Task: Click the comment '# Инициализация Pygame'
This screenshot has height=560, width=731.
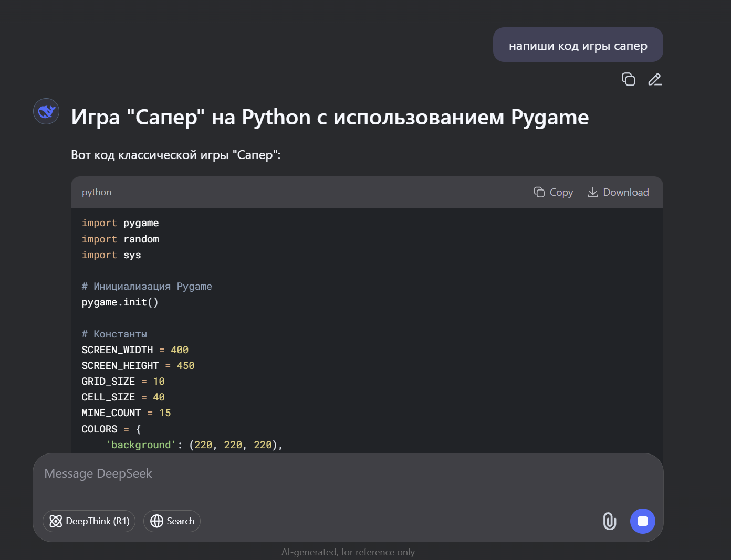Action: pos(147,287)
